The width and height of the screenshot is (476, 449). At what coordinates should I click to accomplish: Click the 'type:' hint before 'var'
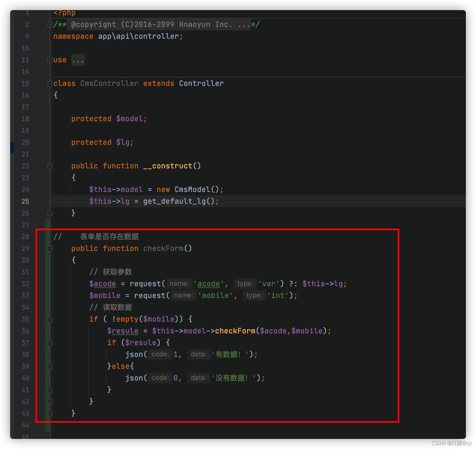coord(245,284)
